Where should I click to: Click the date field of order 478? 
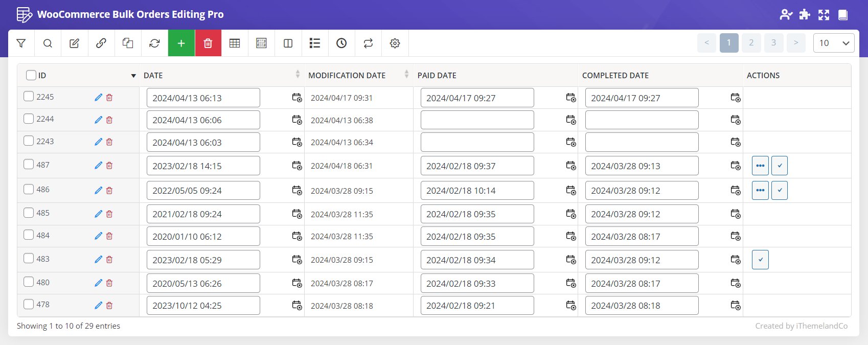[x=203, y=306]
